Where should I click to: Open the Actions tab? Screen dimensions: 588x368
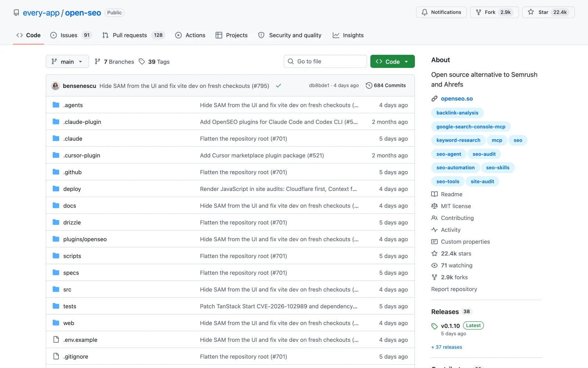click(190, 35)
